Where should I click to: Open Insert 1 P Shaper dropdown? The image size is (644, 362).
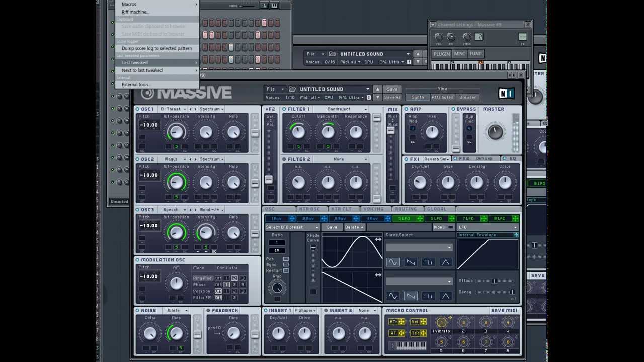click(x=306, y=311)
